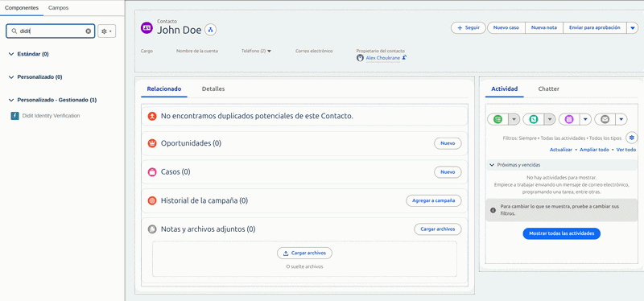This screenshot has height=301, width=644.
Task: Click the Notas y archivos adjuntos icon
Action: (x=152, y=229)
